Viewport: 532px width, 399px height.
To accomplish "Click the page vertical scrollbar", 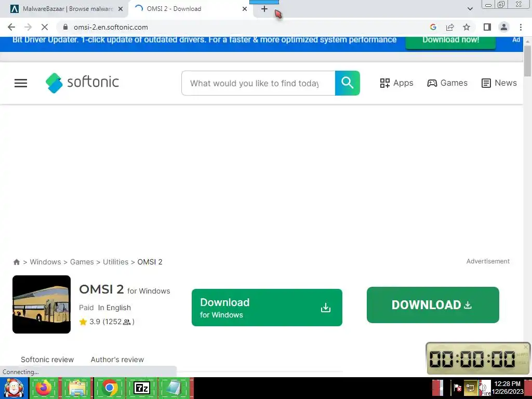I will pos(528,61).
